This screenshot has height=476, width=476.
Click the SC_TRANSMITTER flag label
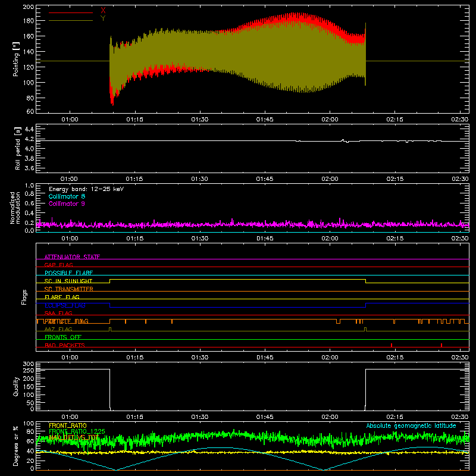click(68, 289)
